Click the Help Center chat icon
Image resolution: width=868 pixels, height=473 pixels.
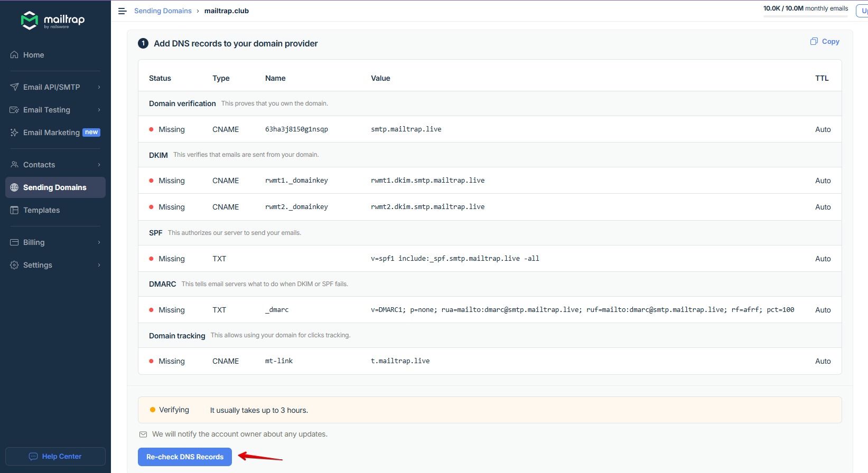coord(33,457)
